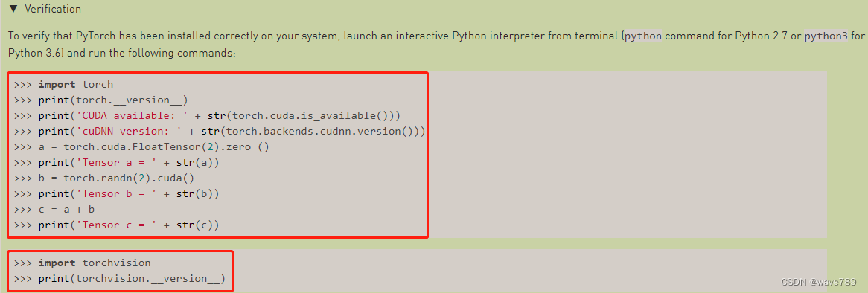Image resolution: width=868 pixels, height=293 pixels.
Task: Click the print(torchvision.__version__) line
Action: [x=120, y=278]
